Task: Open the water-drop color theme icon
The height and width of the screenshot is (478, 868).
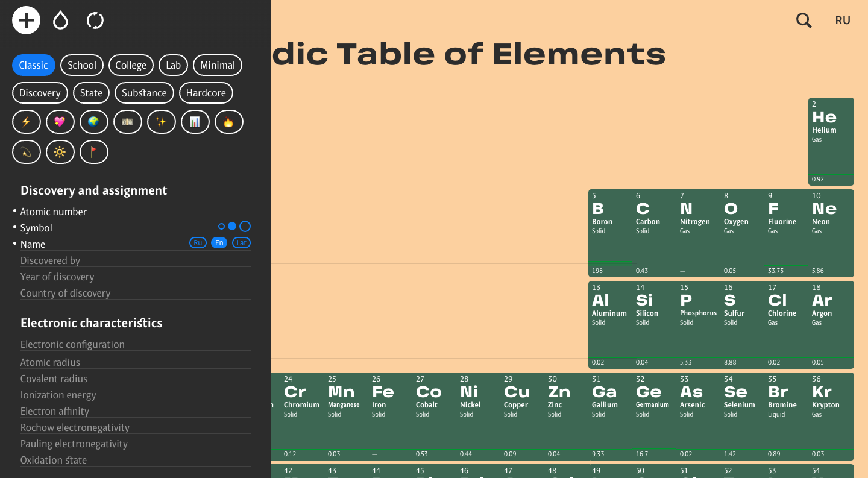Action: coord(60,20)
